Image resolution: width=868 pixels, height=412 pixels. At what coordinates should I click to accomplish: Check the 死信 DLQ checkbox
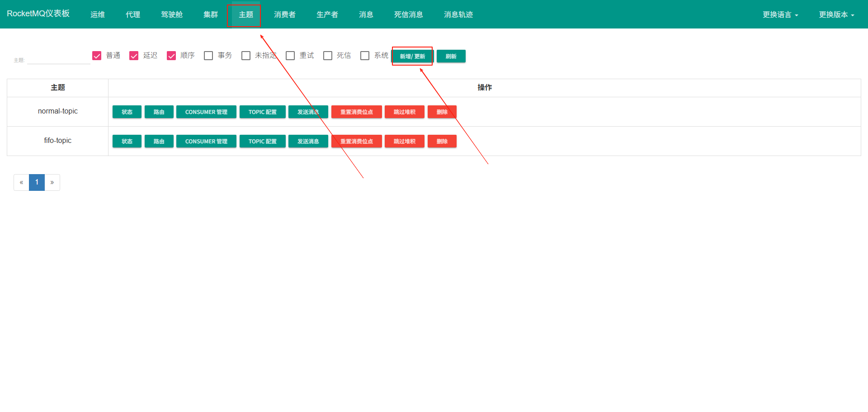click(328, 56)
